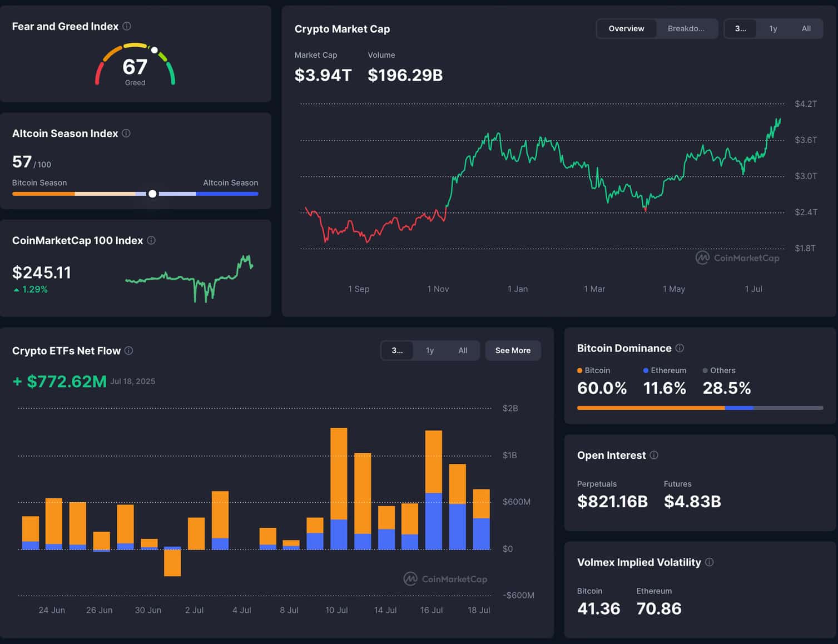Open the Open Interest info tooltip
838x644 pixels.
(x=654, y=455)
